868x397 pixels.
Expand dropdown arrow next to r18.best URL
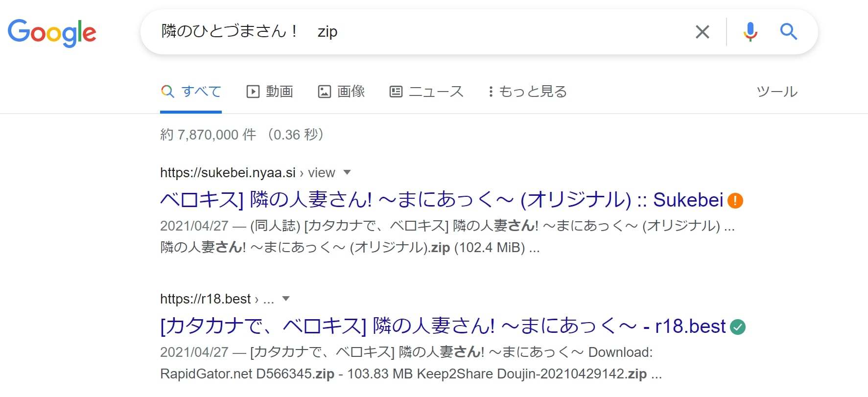click(x=286, y=299)
